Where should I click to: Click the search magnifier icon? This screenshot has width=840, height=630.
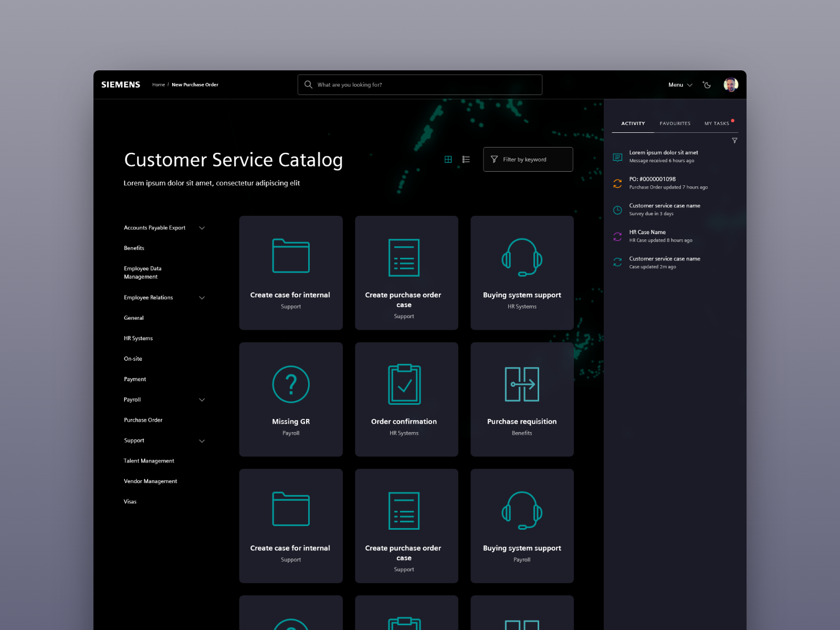tap(309, 85)
